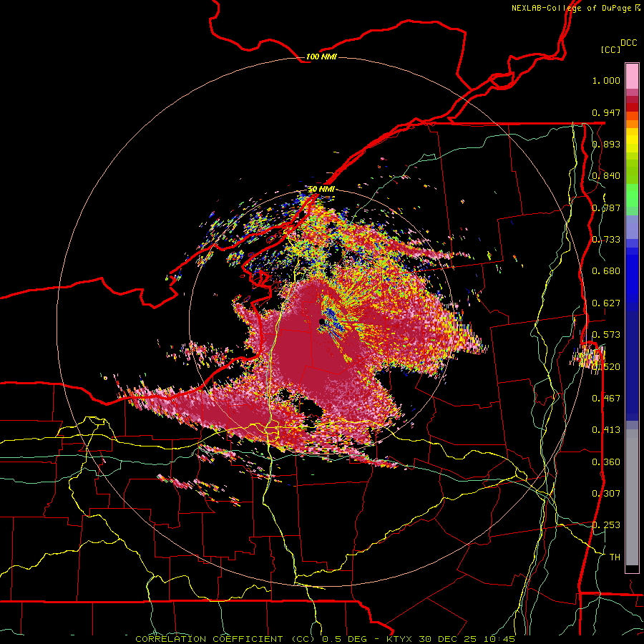Click the 0.840 color scale value
The image size is (644, 644).
[x=606, y=176]
